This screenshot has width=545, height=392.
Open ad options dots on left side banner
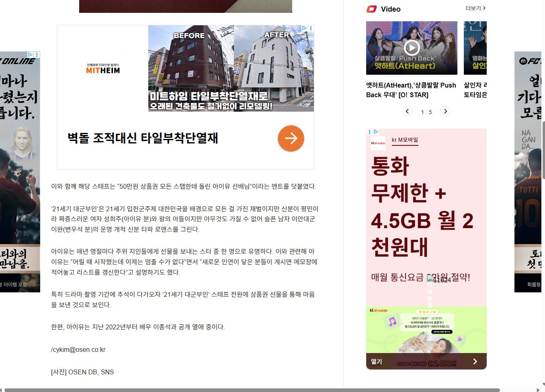point(37,55)
